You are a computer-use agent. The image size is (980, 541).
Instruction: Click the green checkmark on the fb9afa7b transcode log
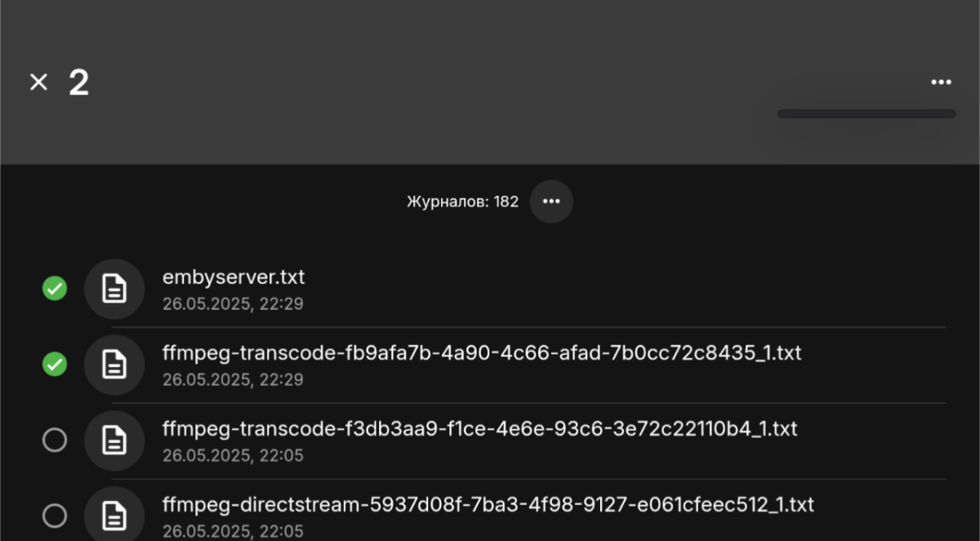(x=54, y=365)
